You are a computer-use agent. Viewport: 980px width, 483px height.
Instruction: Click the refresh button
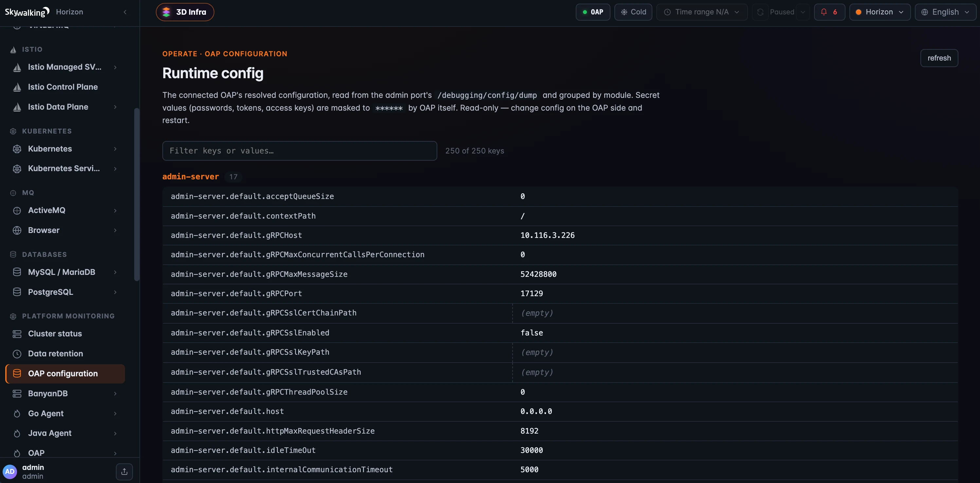click(939, 58)
